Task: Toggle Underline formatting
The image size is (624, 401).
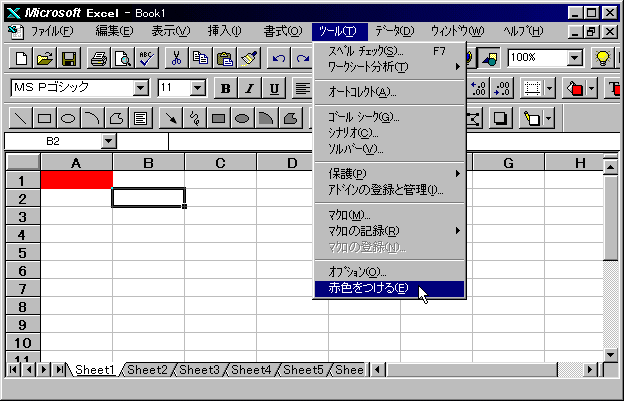Action: [x=274, y=88]
